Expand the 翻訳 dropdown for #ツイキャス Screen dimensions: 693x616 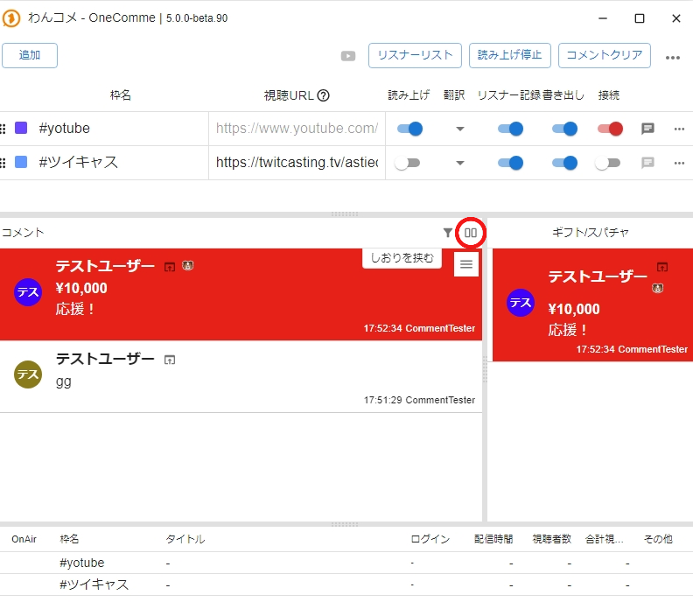459,163
